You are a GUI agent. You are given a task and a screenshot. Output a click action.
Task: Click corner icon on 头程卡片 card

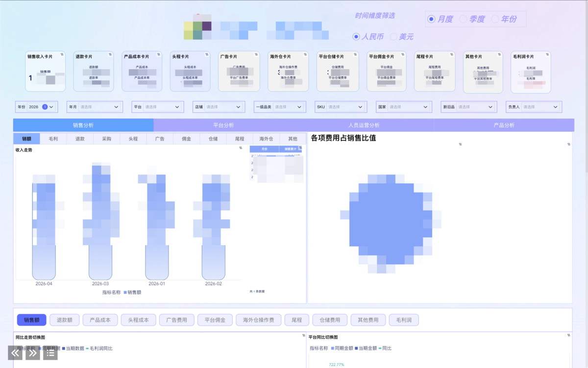pos(207,54)
